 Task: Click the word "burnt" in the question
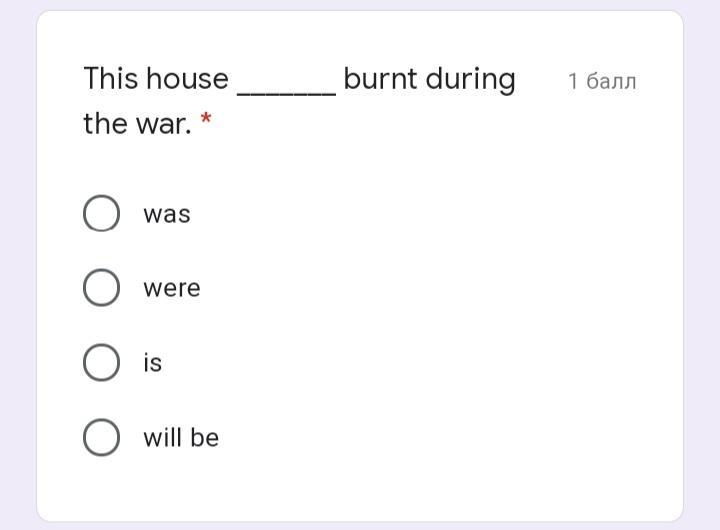click(380, 79)
